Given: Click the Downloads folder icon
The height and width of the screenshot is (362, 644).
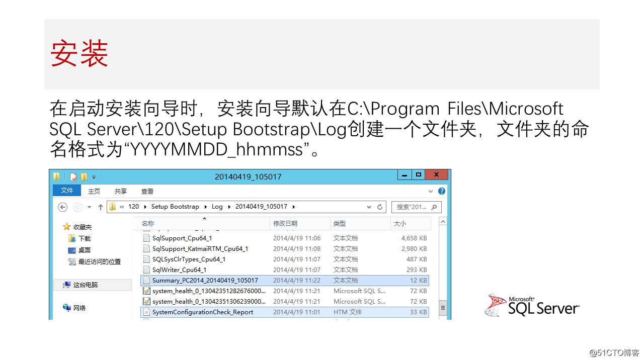Looking at the screenshot, I should 72,238.
